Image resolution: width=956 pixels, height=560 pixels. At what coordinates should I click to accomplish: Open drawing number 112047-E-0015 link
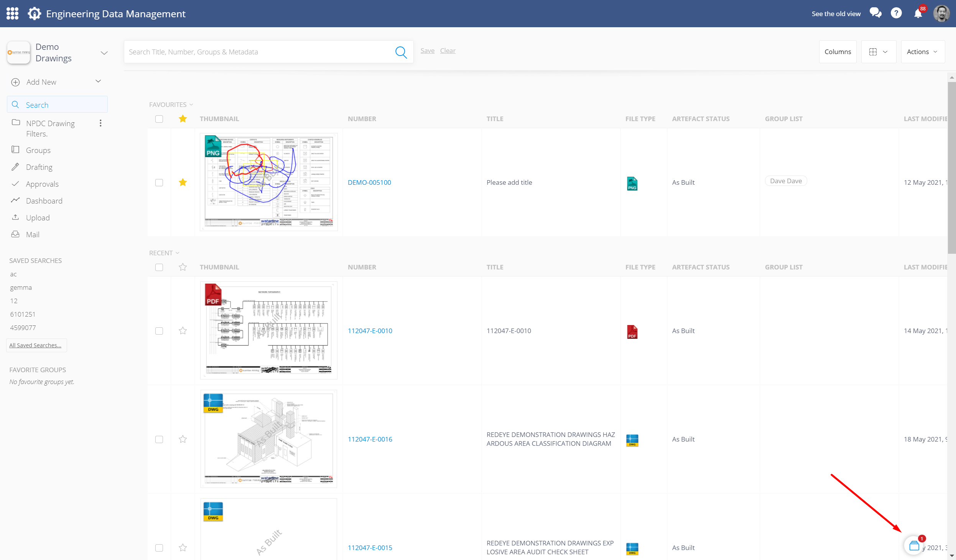[x=370, y=548]
